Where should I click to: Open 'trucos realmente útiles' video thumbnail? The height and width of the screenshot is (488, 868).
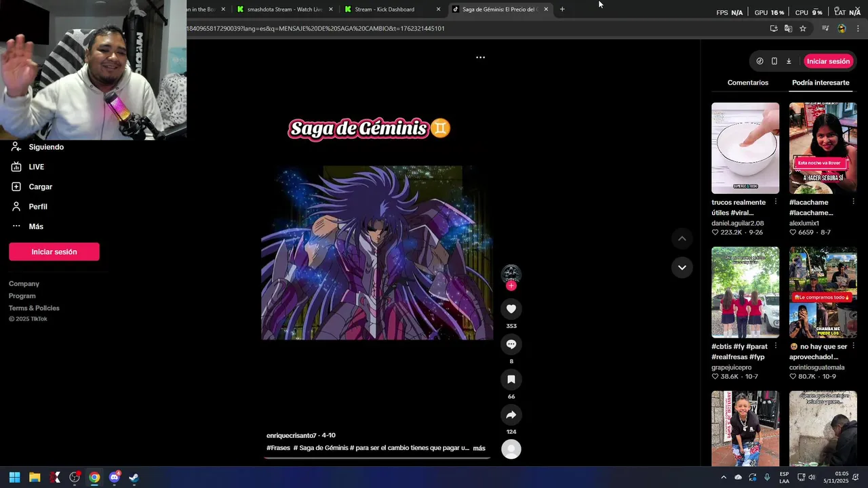pyautogui.click(x=745, y=148)
